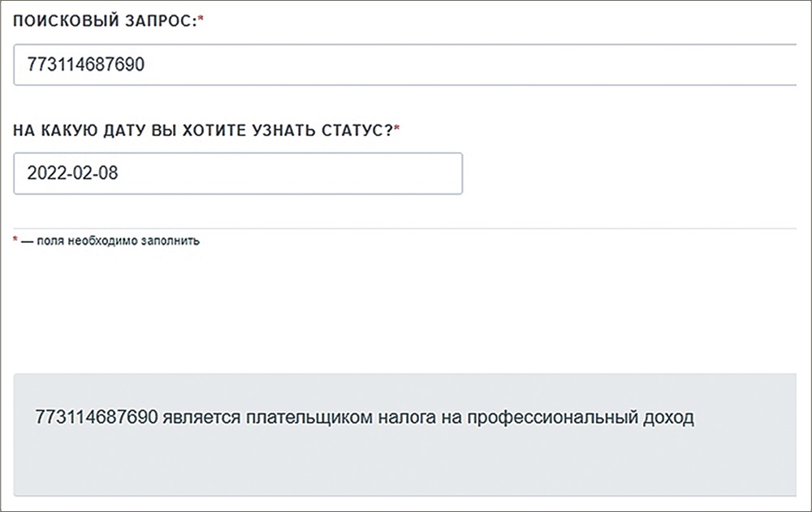Click red asterisk after the date question
This screenshot has width=812, height=512.
tap(397, 129)
